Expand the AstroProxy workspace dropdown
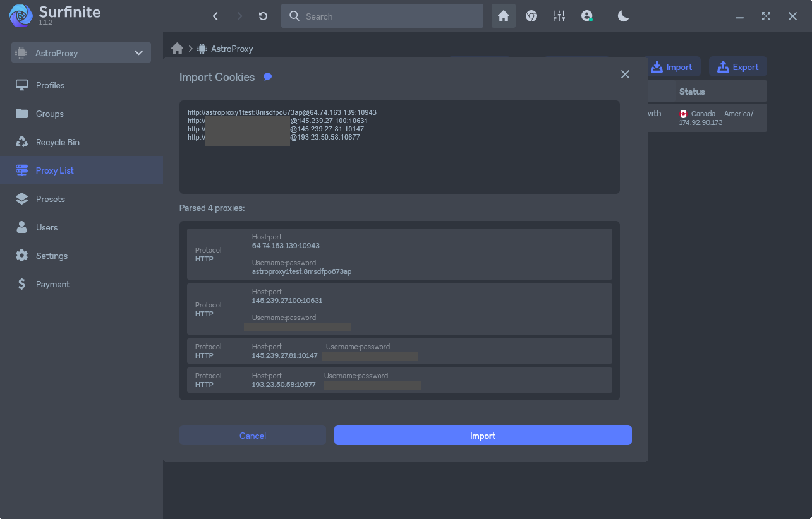 [81, 53]
